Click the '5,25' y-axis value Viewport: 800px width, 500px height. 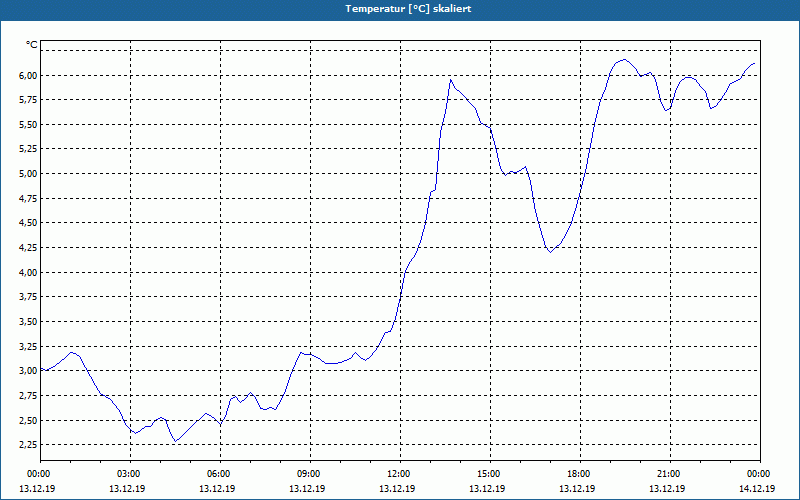pyautogui.click(x=28, y=149)
